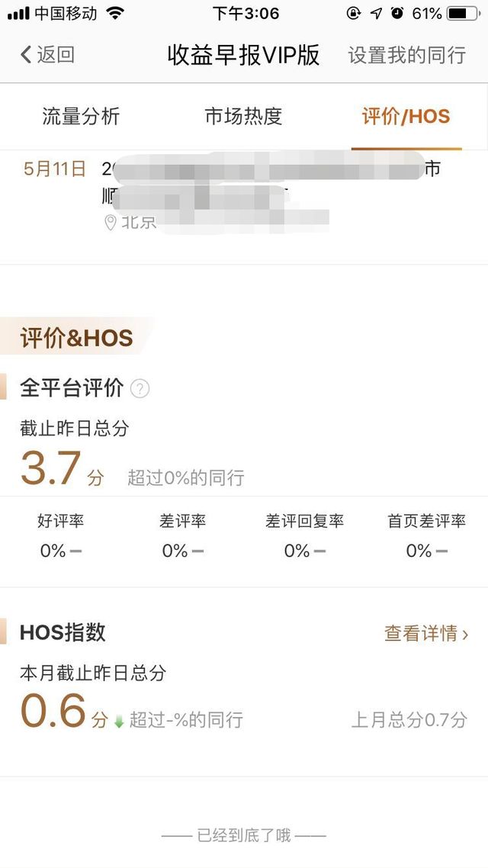Viewport: 488px width, 868px height.
Task: Tap the alarm clock status icon
Action: pos(397,13)
